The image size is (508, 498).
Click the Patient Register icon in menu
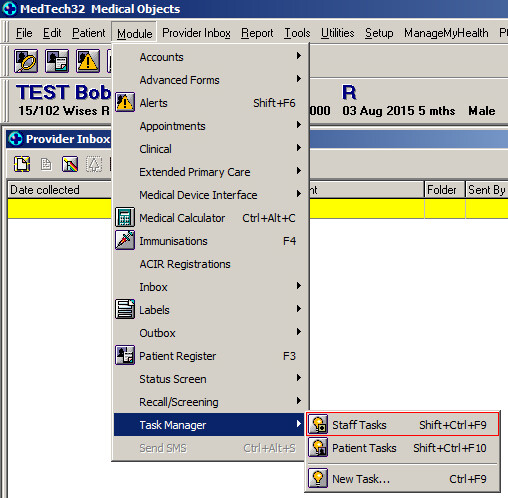coord(125,355)
